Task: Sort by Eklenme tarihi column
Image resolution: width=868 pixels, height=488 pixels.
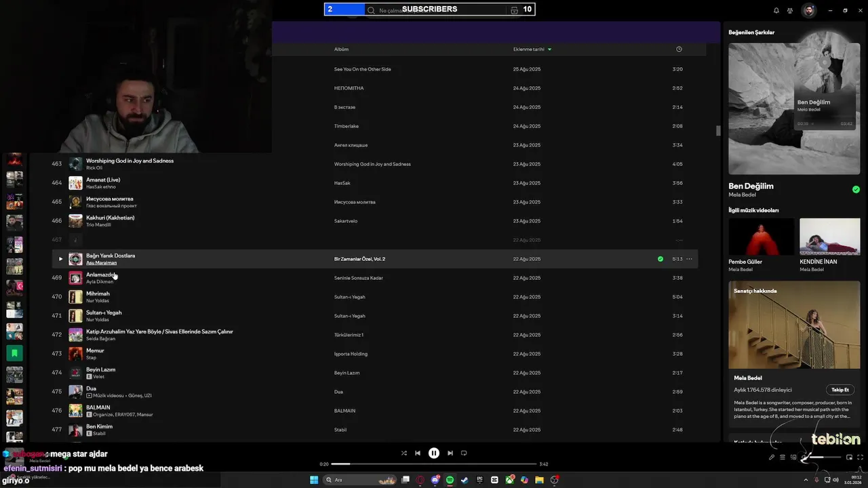Action: (x=532, y=49)
